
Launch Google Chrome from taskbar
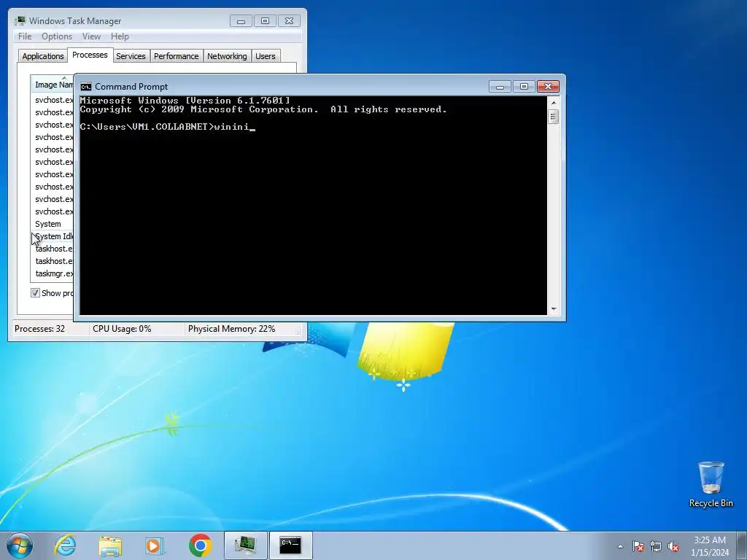(x=200, y=545)
